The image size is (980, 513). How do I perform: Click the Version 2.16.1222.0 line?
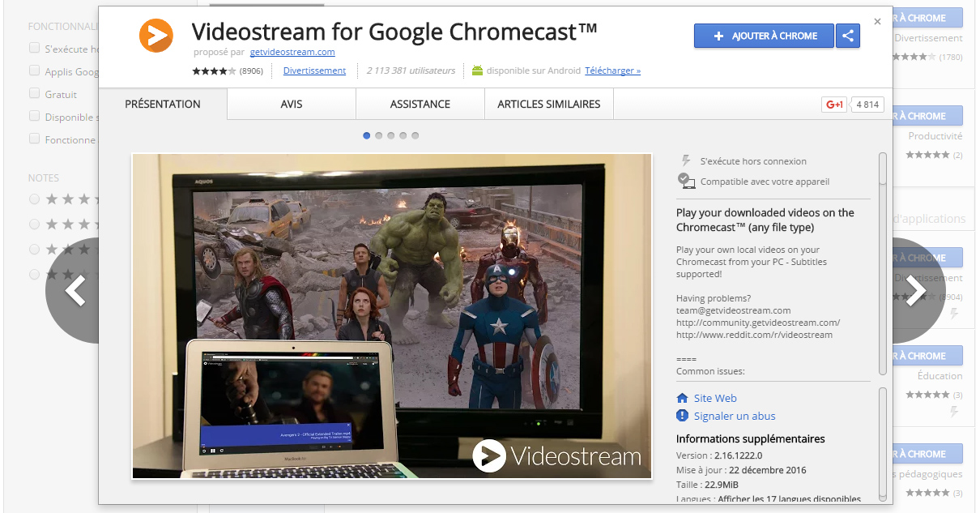click(x=719, y=455)
